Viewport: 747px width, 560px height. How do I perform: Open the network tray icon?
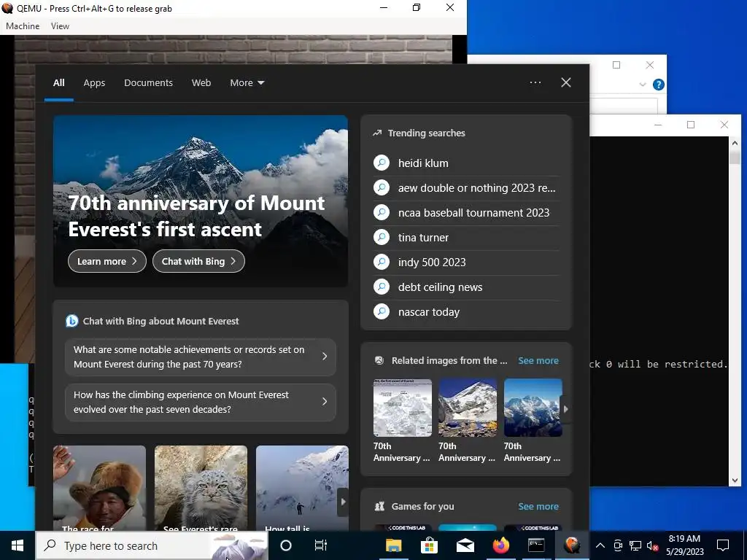pos(635,545)
